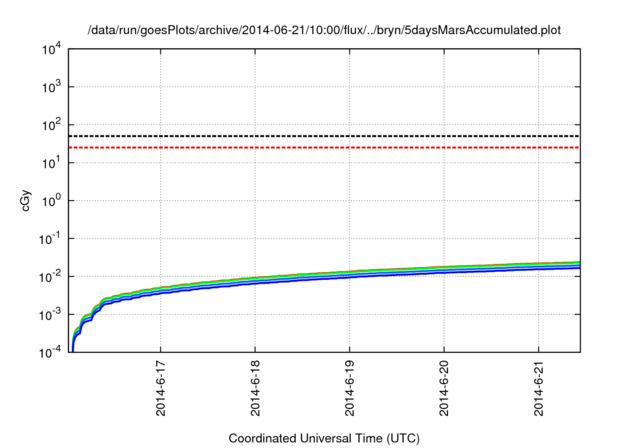640x448 pixels.
Task: Select the 10^-2 y-axis label
Action: [50, 277]
